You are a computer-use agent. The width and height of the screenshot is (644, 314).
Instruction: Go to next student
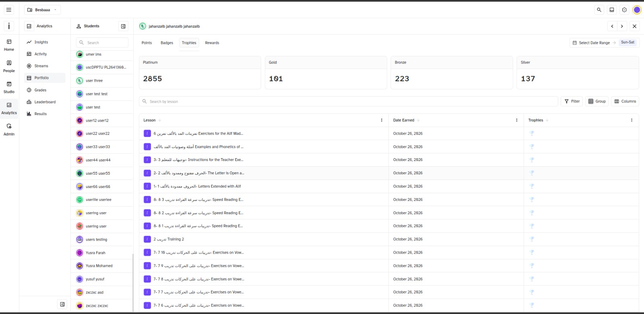pyautogui.click(x=622, y=26)
